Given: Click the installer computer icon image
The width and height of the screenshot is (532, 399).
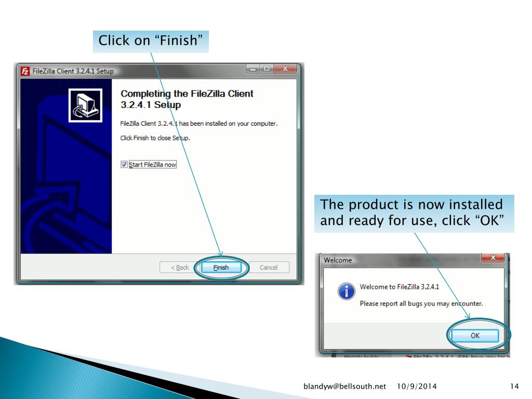Looking at the screenshot, I should (86, 105).
